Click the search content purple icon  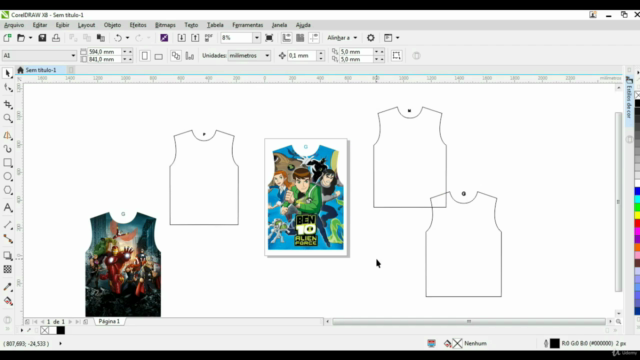tap(164, 38)
